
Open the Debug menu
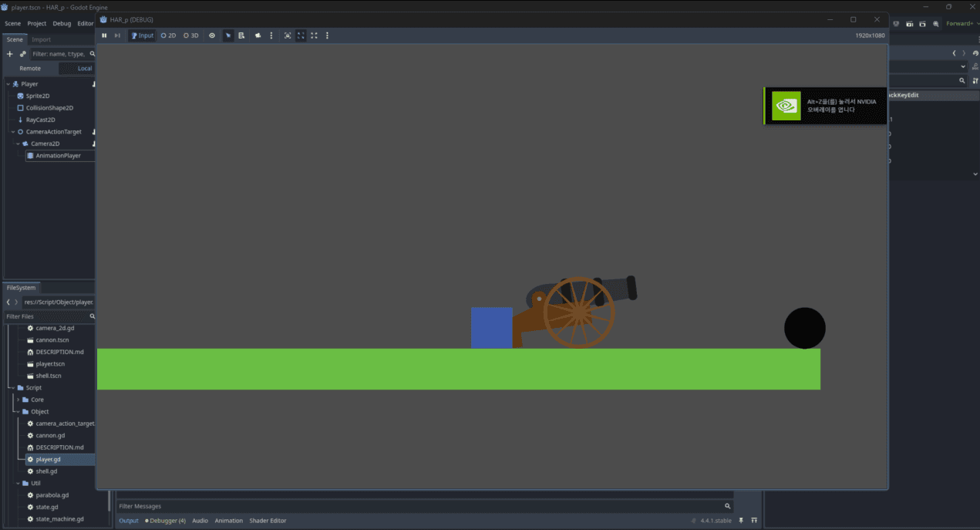62,23
